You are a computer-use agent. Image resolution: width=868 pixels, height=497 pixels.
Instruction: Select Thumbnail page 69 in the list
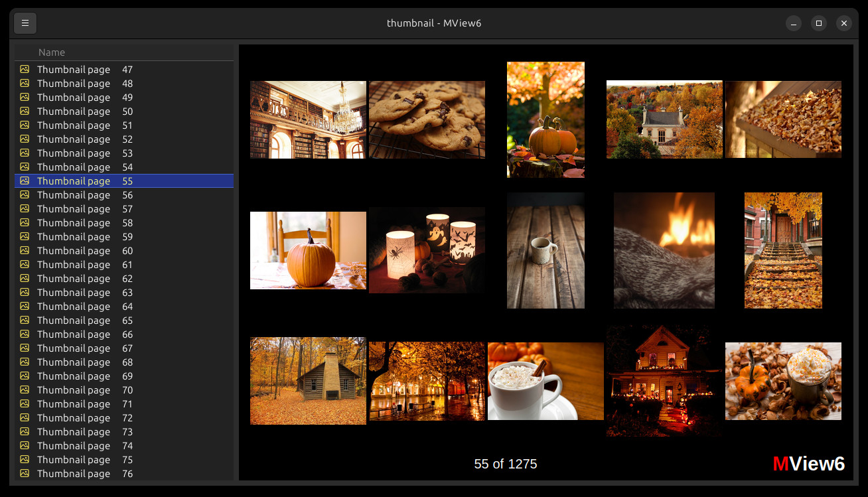[124, 376]
